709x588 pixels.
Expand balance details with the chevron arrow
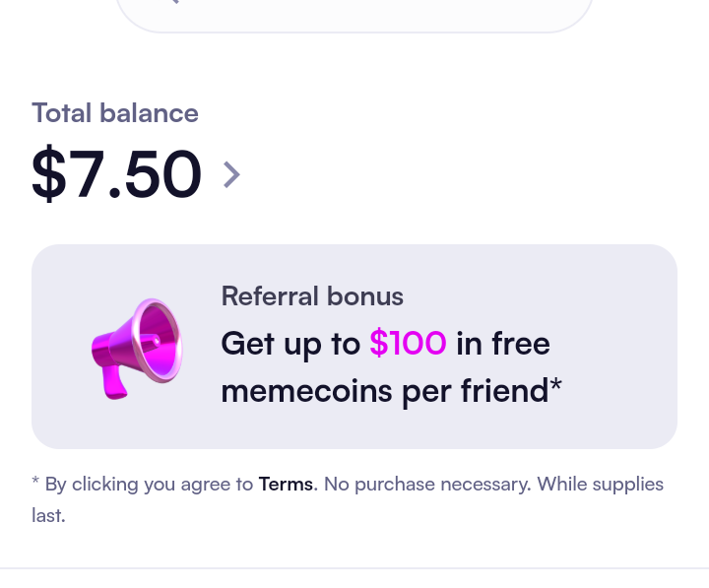click(x=231, y=175)
